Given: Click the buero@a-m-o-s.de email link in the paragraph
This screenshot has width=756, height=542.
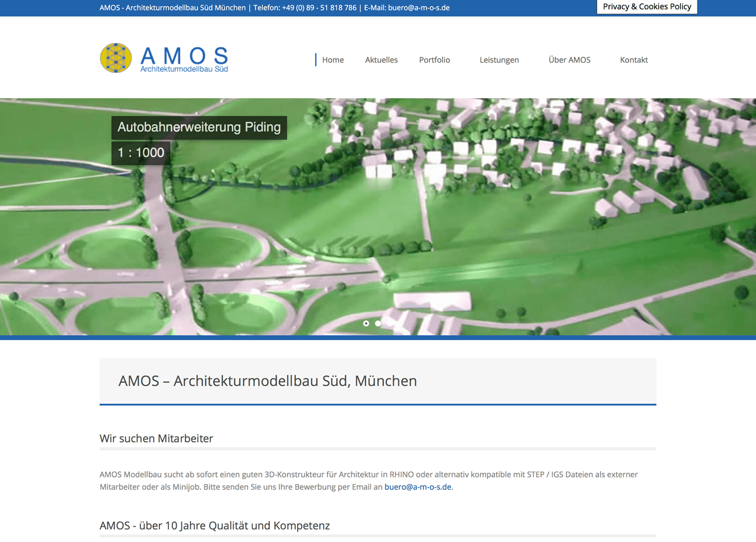Looking at the screenshot, I should [x=418, y=487].
